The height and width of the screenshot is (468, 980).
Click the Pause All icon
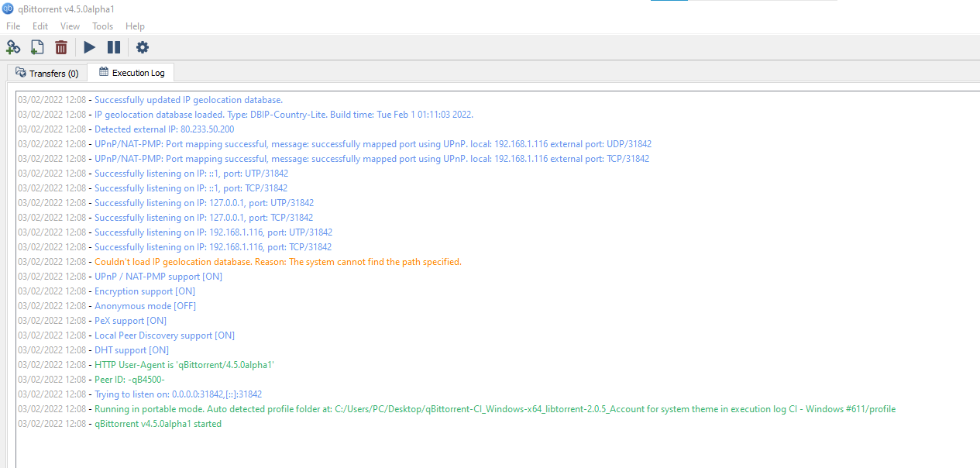pyautogui.click(x=113, y=47)
